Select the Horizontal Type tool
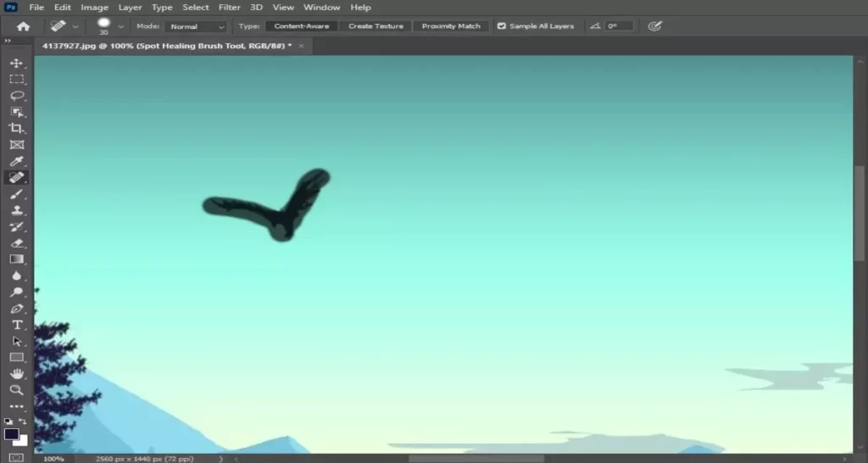The width and height of the screenshot is (868, 463). click(x=17, y=325)
